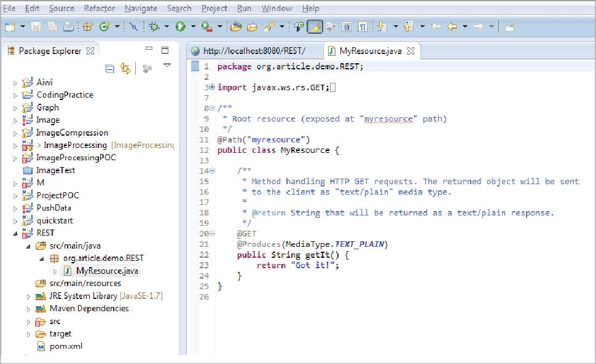Screen dimensions: 596x364
Task: Open the Run button dropdown arrow
Action: tap(193, 26)
